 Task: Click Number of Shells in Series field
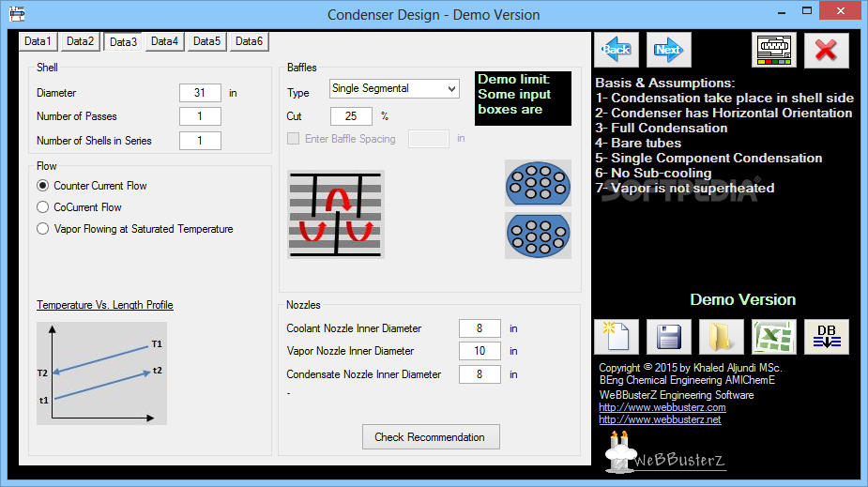click(200, 141)
